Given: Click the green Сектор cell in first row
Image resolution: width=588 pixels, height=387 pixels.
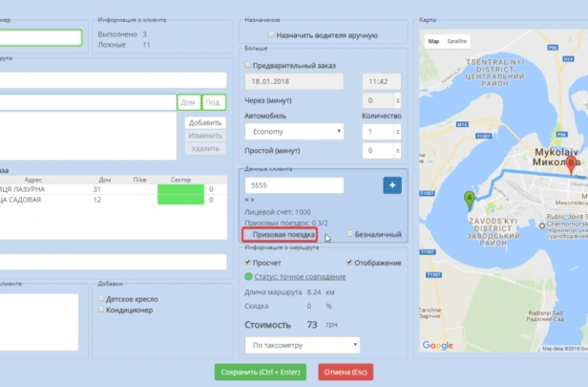Looking at the screenshot, I should pyautogui.click(x=181, y=189).
